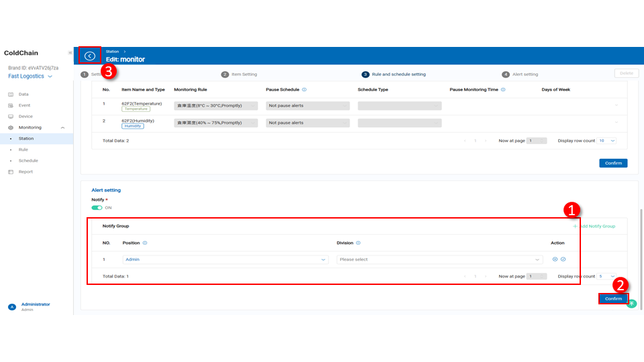Click Confirm button under Alert setting
Image resolution: width=644 pixels, height=362 pixels.
coord(612,299)
